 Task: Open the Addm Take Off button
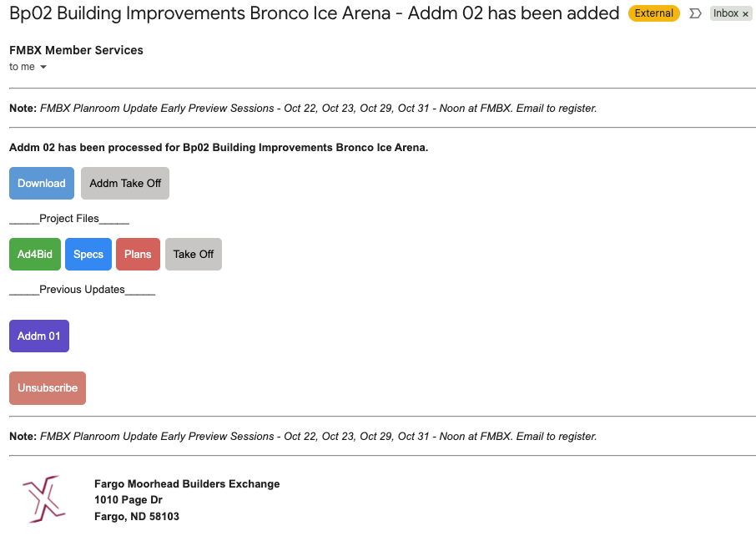tap(125, 184)
